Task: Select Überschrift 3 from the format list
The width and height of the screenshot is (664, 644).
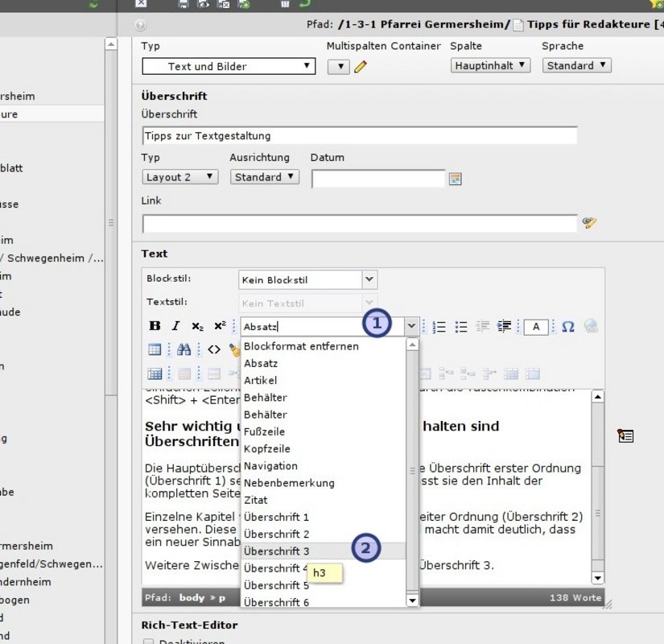Action: (277, 551)
